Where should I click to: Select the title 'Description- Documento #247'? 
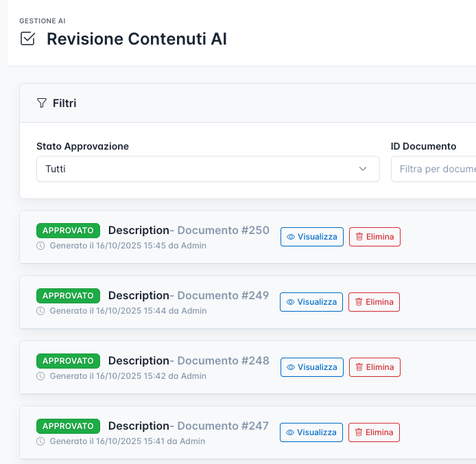(189, 426)
